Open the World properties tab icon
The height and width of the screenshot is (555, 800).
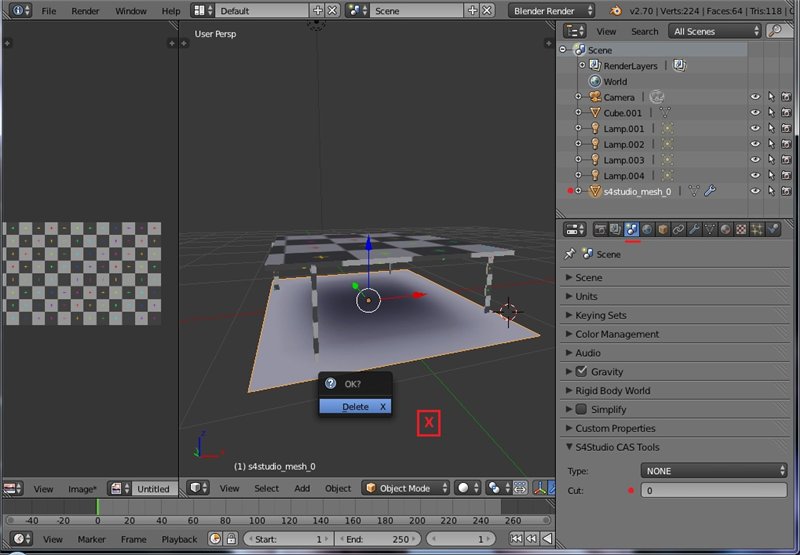tap(647, 229)
